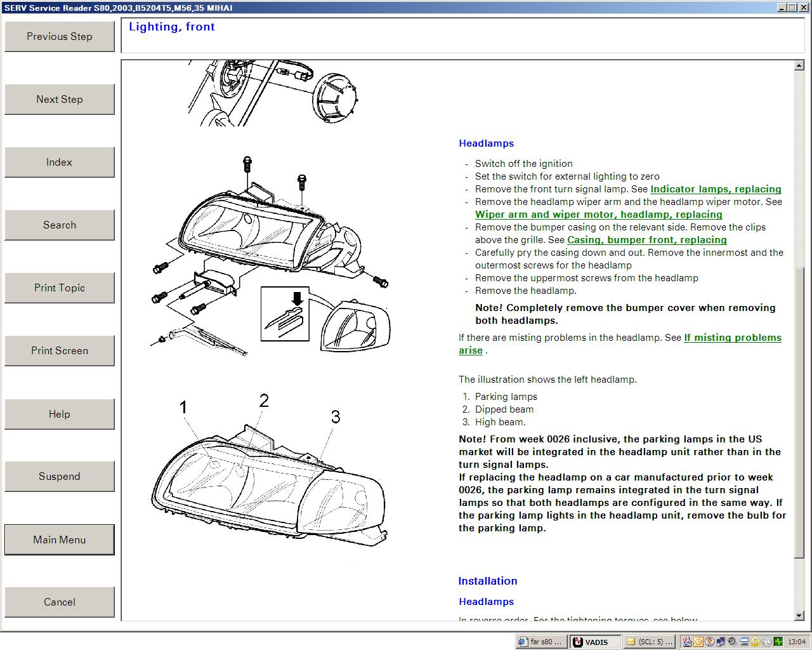Click 'The illustration shows the left headlamp.' text
812x650 pixels.
(547, 380)
